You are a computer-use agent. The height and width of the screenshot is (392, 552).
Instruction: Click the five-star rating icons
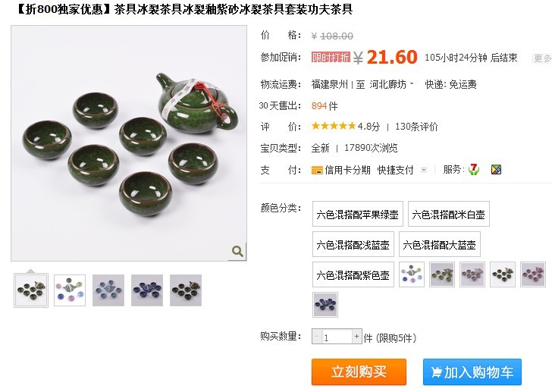coord(334,126)
